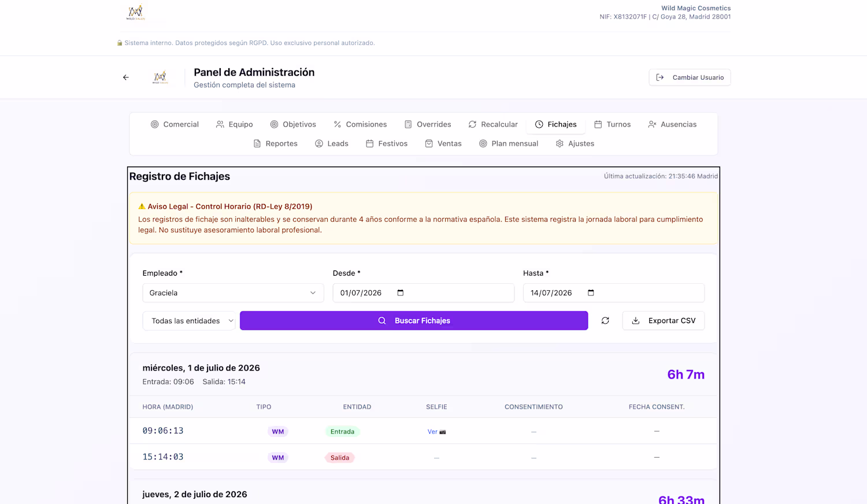
Task: Click the CONSENTIMIENTO column header
Action: click(533, 407)
